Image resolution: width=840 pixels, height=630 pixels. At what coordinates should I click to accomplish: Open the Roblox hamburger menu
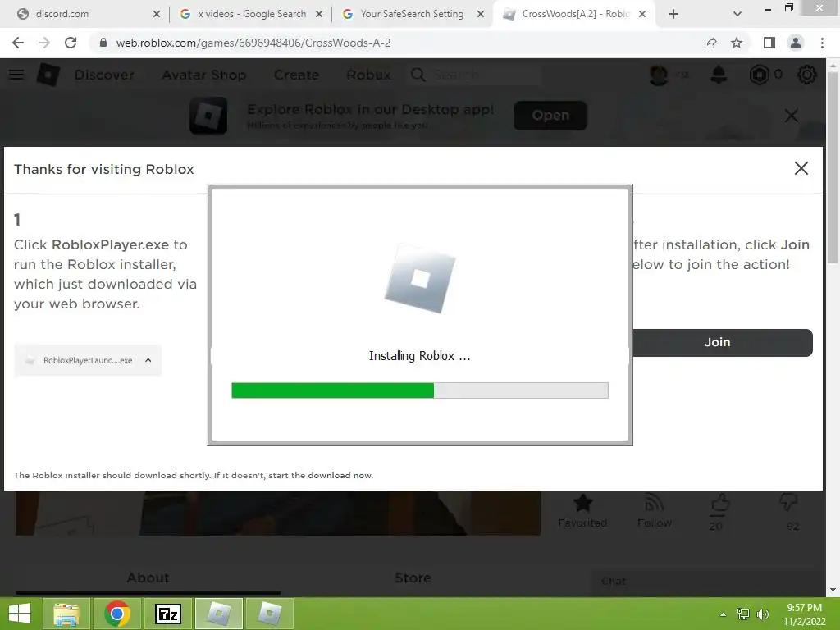16,75
